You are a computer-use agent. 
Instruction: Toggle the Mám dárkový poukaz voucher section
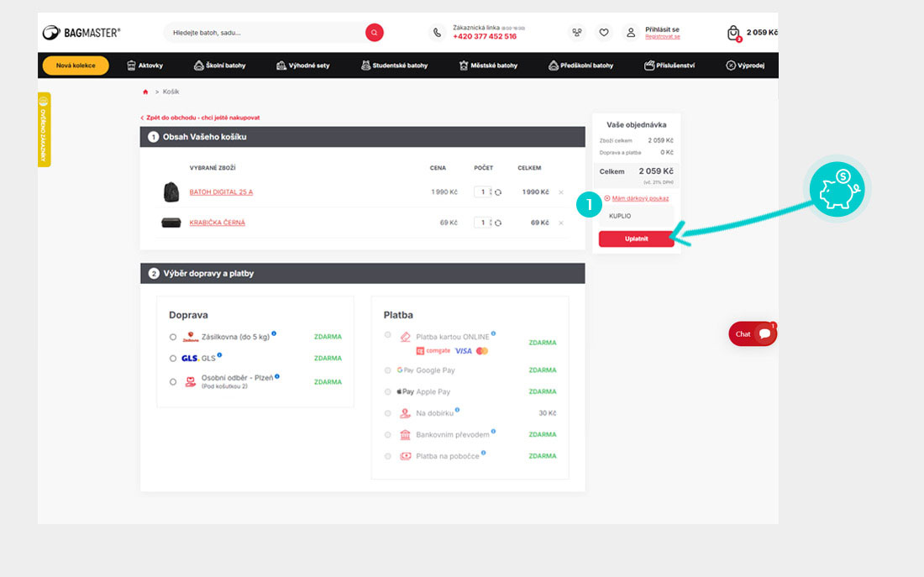tap(639, 198)
